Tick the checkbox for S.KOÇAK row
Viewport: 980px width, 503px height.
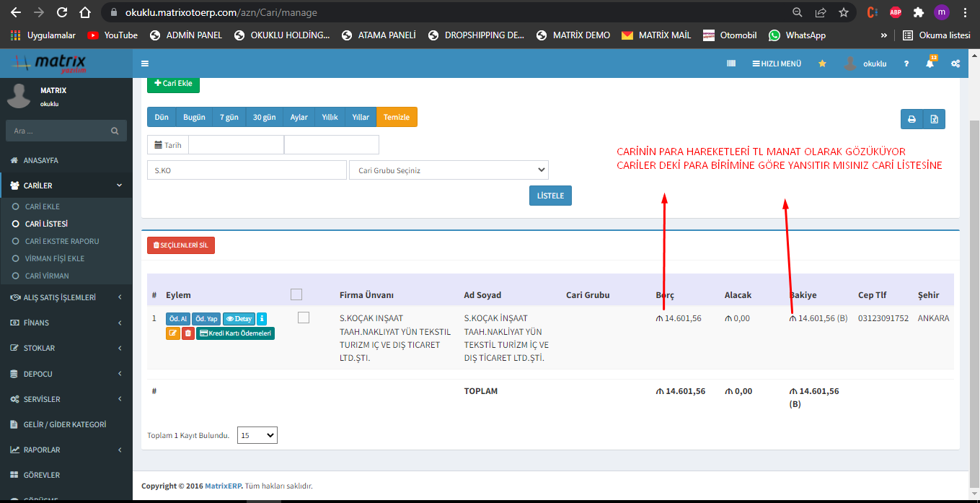coord(304,318)
